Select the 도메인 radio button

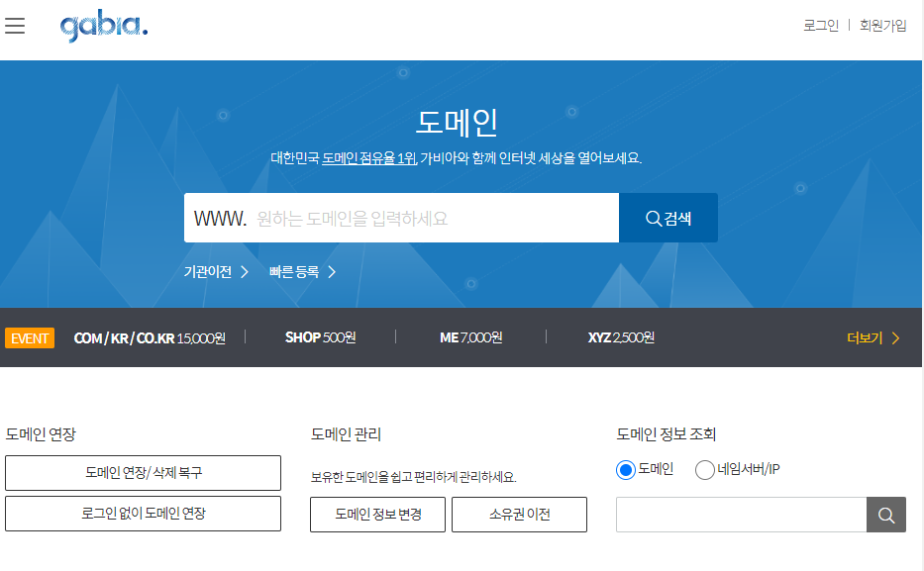625,470
